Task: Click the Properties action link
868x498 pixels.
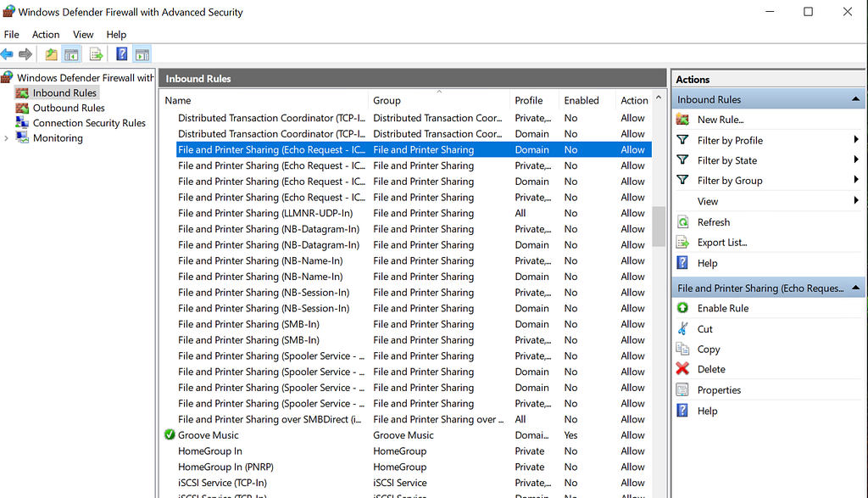Action: point(719,390)
